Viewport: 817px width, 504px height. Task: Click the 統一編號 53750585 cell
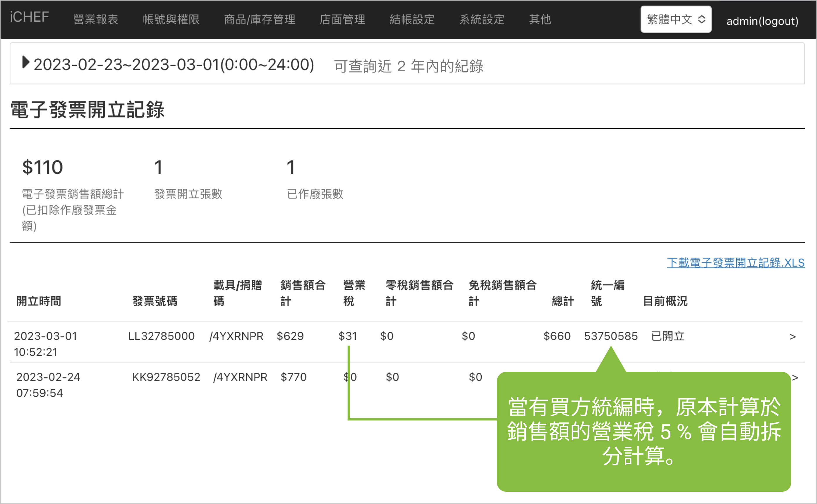point(611,336)
